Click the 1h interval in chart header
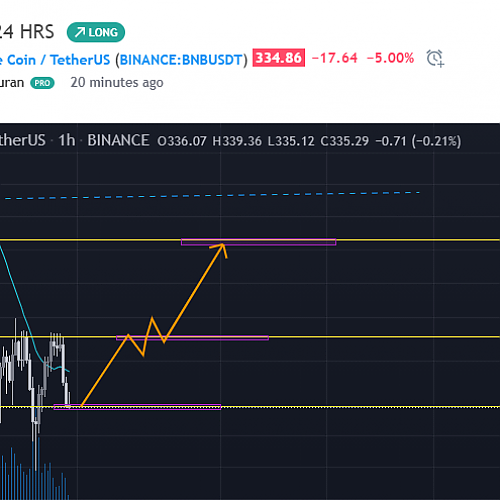Screen dimensions: 500x500 point(67,140)
